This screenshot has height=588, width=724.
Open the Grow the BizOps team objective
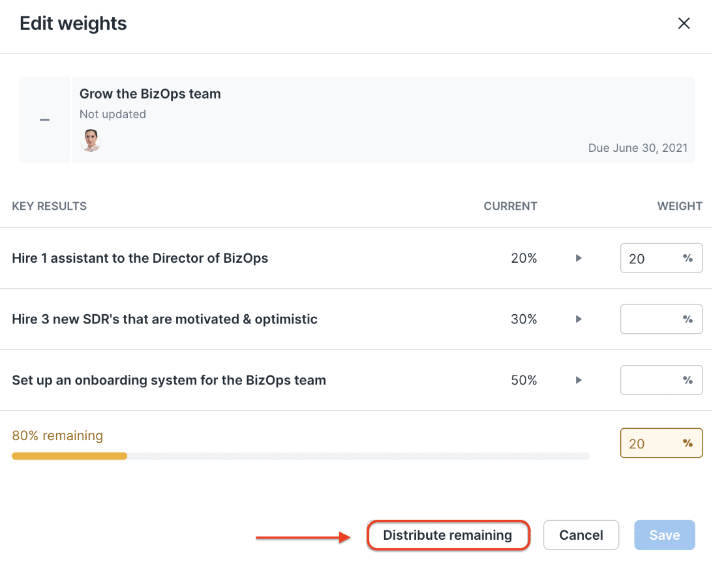coord(150,94)
